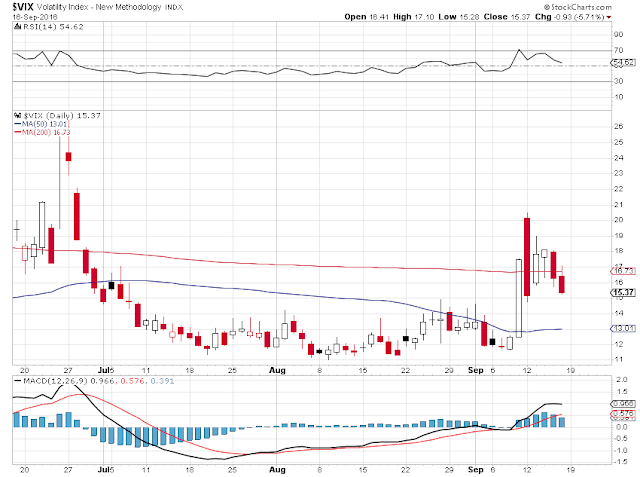
Task: Click the 0.391 histogram value in MACD legend
Action: pyautogui.click(x=162, y=381)
